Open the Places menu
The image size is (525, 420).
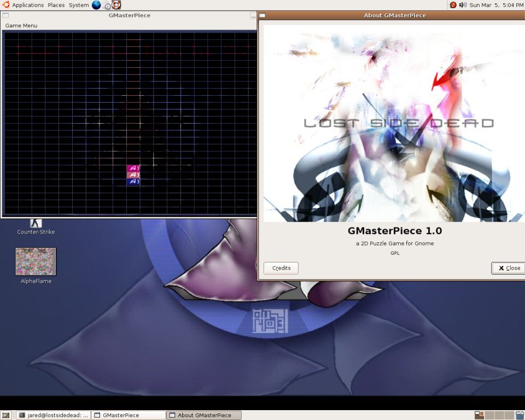pyautogui.click(x=56, y=5)
